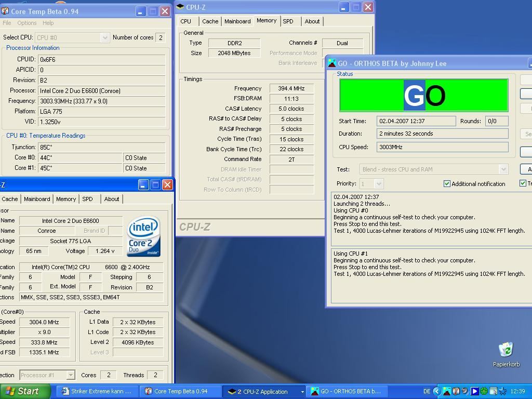Open the About tab in the lower CPU-Z window
Screen dimensions: 532x399
(x=112, y=199)
